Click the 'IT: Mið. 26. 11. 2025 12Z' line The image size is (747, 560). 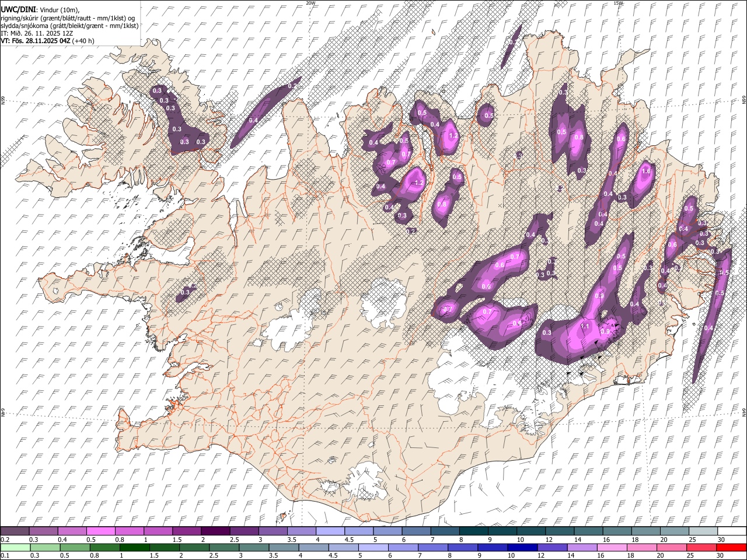point(37,33)
